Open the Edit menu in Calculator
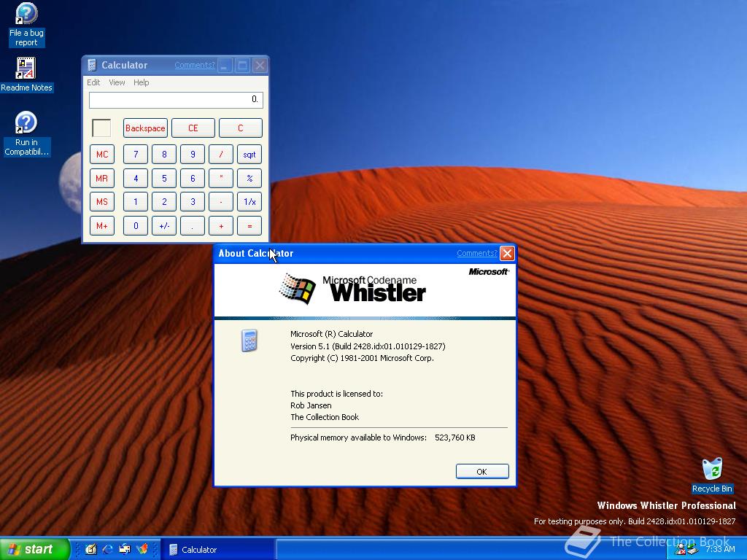This screenshot has height=560, width=747. 93,82
